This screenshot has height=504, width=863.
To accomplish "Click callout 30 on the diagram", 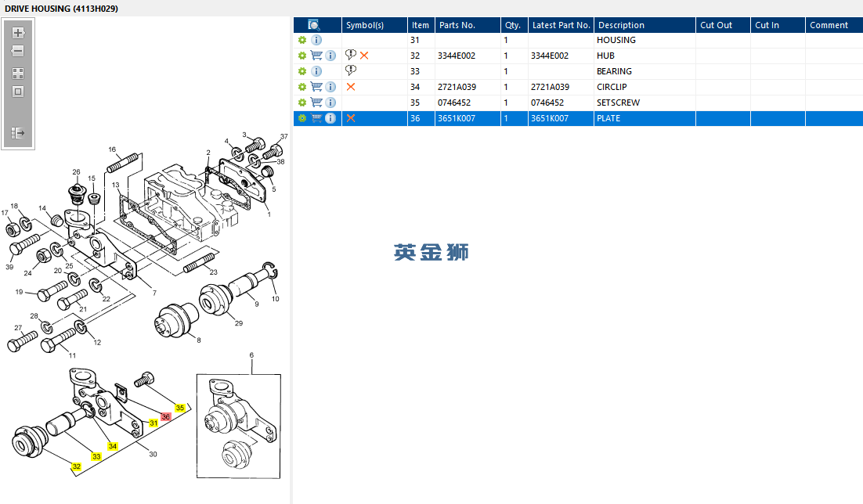I will 153,454.
